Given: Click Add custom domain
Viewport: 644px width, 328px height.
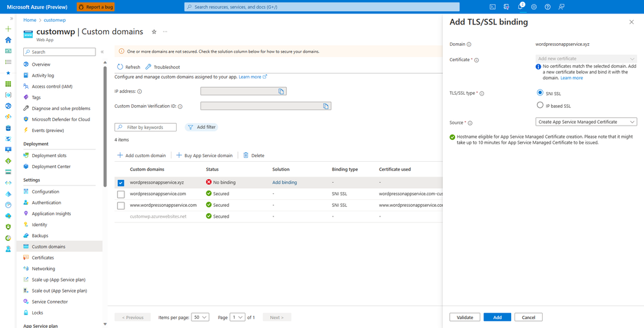Looking at the screenshot, I should point(142,155).
